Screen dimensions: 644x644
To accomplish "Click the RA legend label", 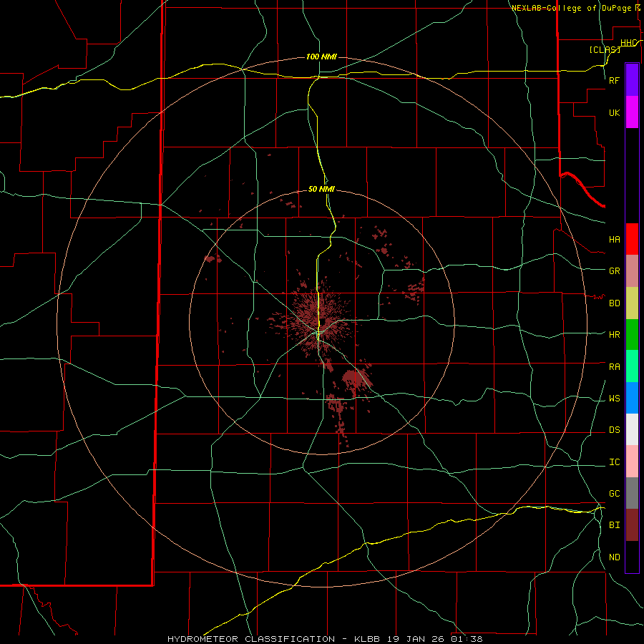I will (614, 367).
